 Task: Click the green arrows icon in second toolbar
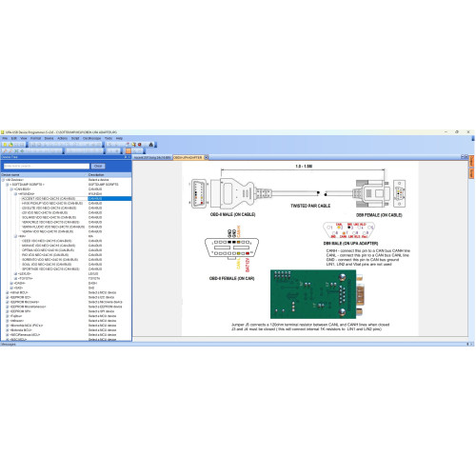pos(16,151)
